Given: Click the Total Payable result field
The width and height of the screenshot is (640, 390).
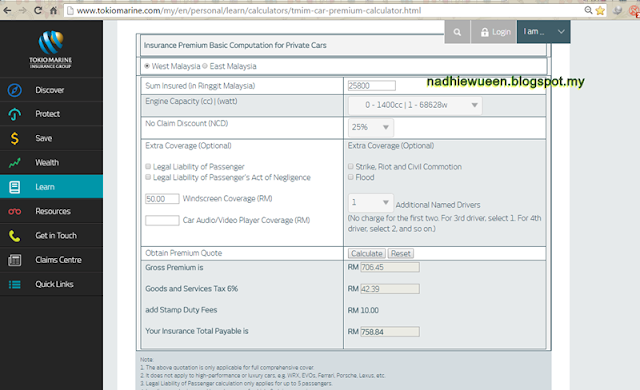Looking at the screenshot, I should [390, 332].
